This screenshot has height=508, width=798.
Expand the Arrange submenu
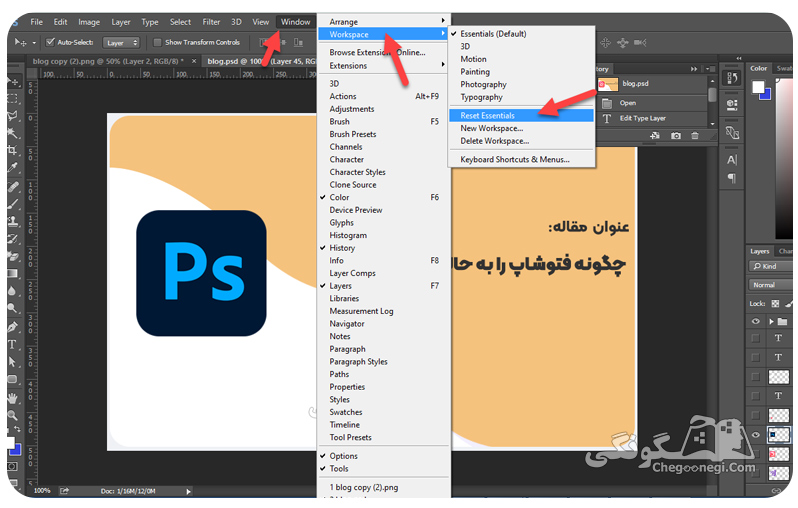tap(384, 22)
